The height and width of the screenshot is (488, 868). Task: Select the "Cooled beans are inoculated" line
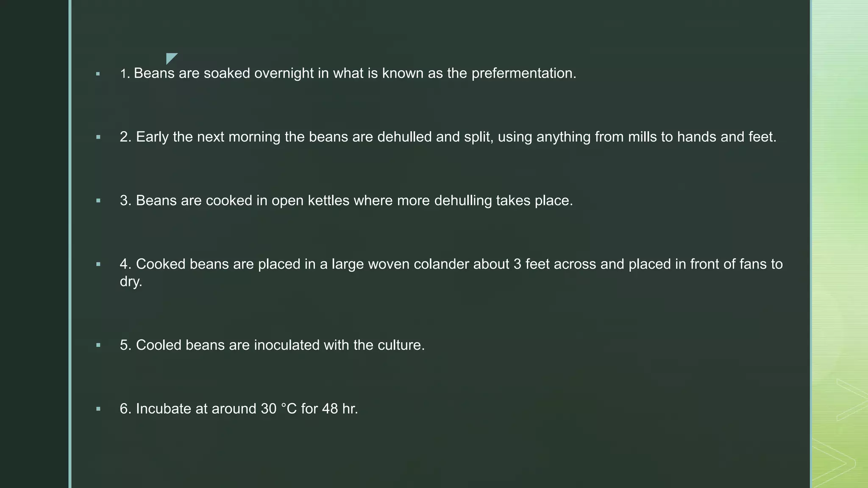click(x=272, y=345)
